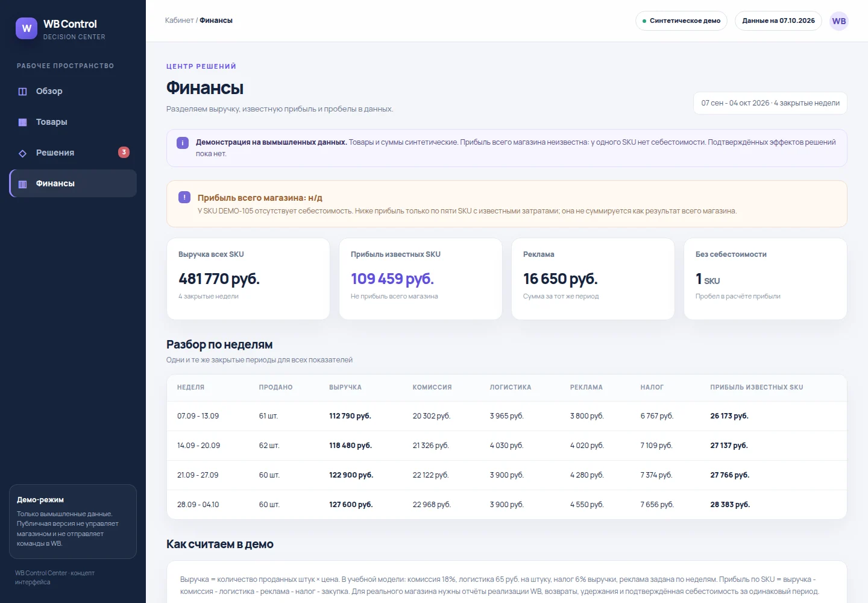The image size is (868, 603).
Task: Click the WB Control logo icon
Action: [27, 28]
